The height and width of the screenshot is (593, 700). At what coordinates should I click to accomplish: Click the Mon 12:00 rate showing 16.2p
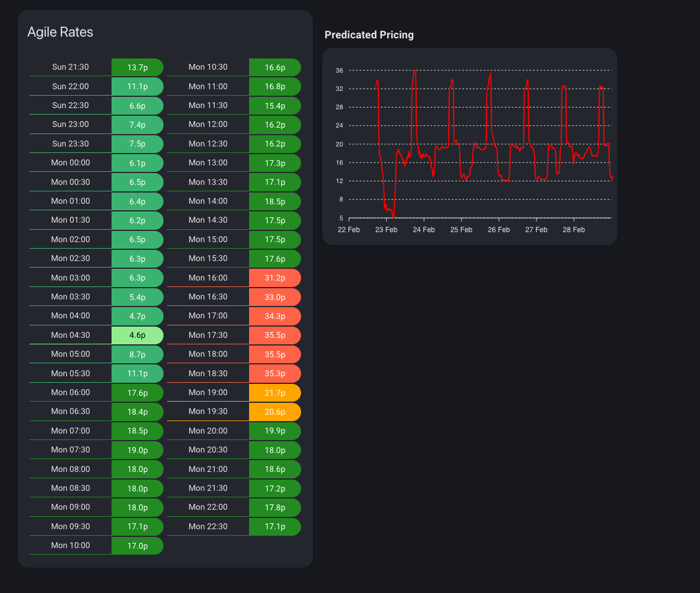pos(274,124)
